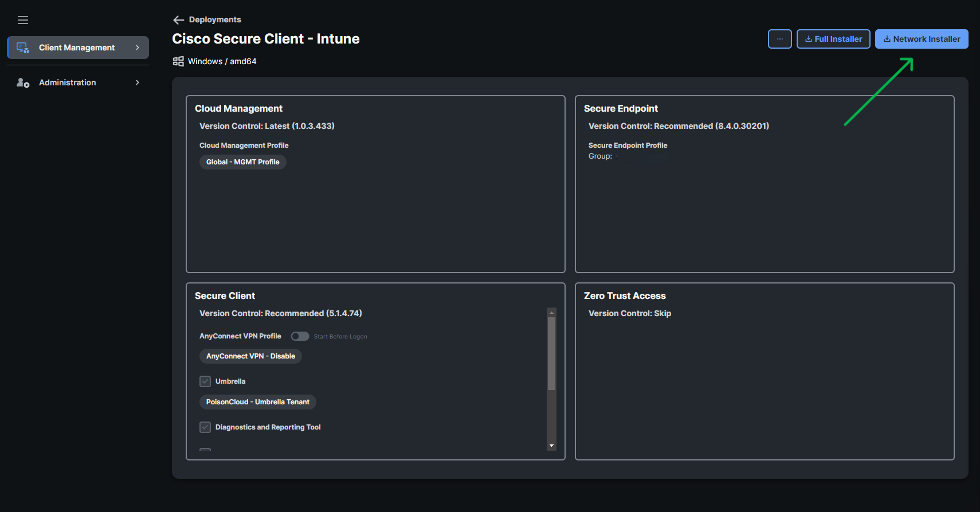This screenshot has height=512, width=980.
Task: Go back to Deployments link
Action: point(215,19)
